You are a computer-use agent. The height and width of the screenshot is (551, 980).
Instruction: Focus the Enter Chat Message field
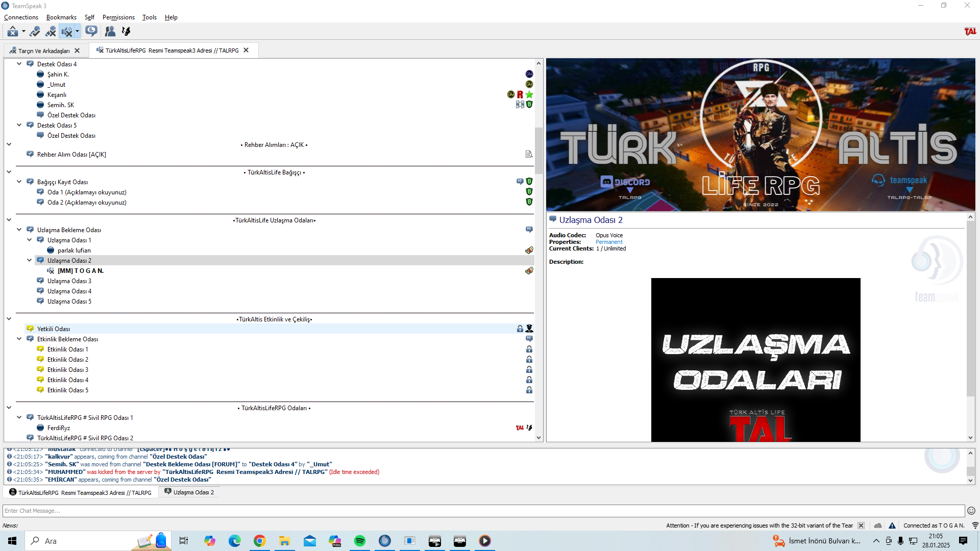(483, 511)
